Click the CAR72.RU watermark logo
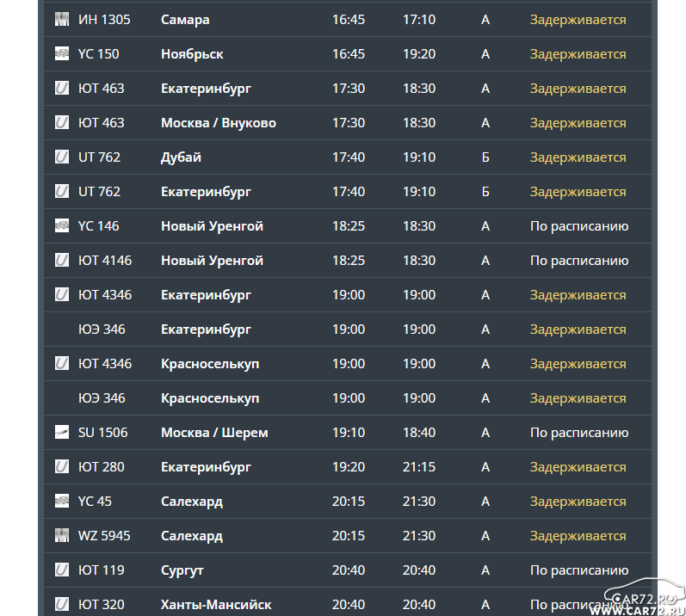Viewport: 686px width, 616px height. (645, 597)
